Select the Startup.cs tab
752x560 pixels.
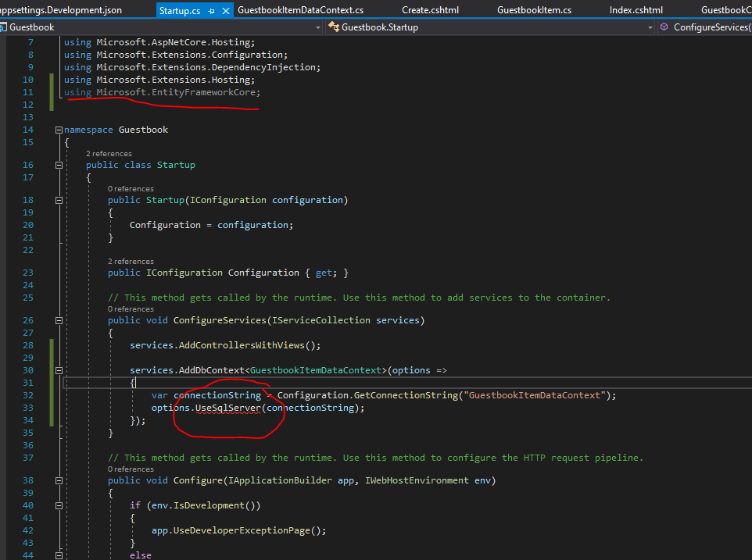(x=180, y=10)
